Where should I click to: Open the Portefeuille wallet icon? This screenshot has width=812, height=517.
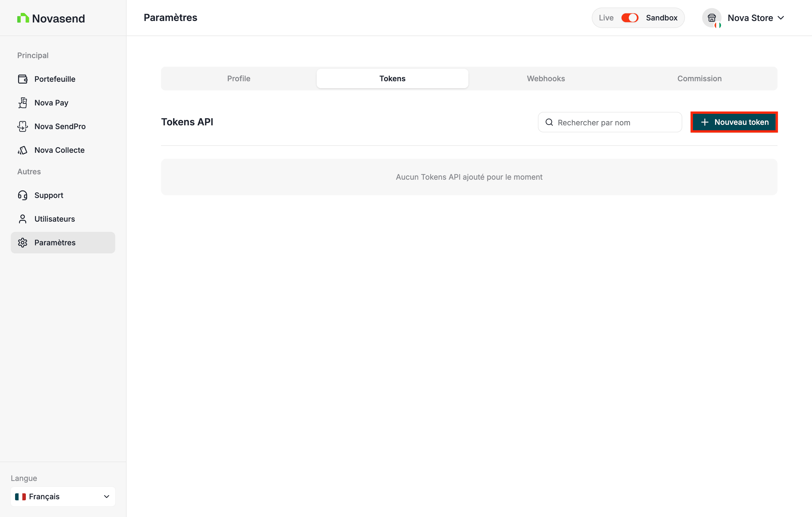(23, 79)
